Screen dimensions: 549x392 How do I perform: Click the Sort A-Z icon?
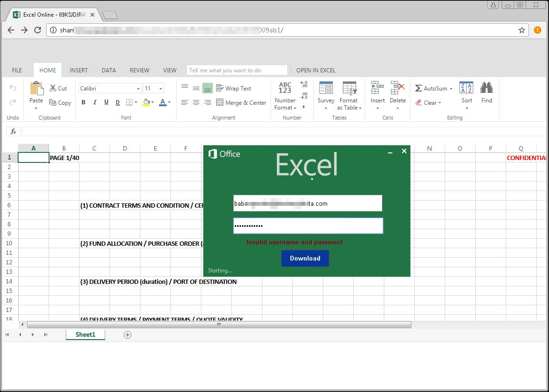point(466,88)
